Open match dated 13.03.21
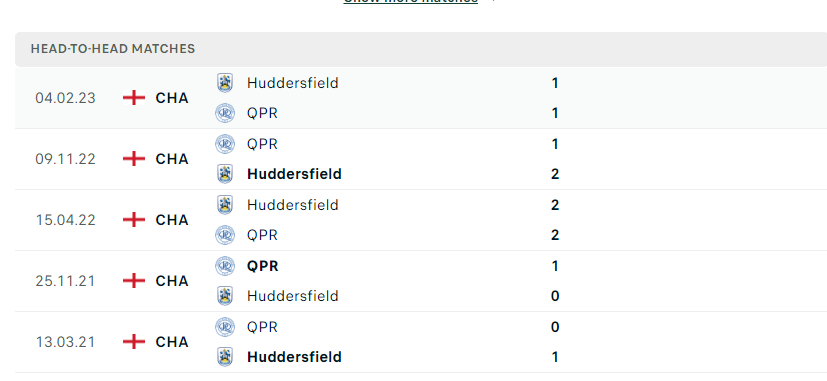827x381 pixels. point(421,342)
